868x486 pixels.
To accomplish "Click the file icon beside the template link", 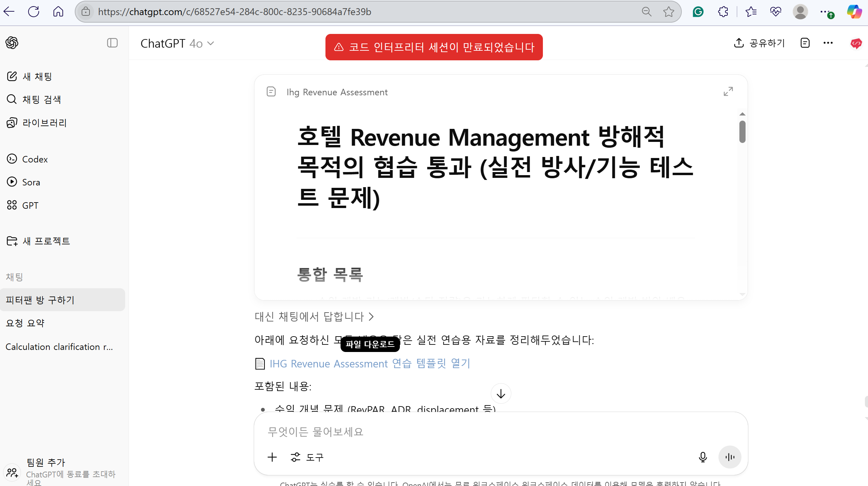I will [260, 364].
